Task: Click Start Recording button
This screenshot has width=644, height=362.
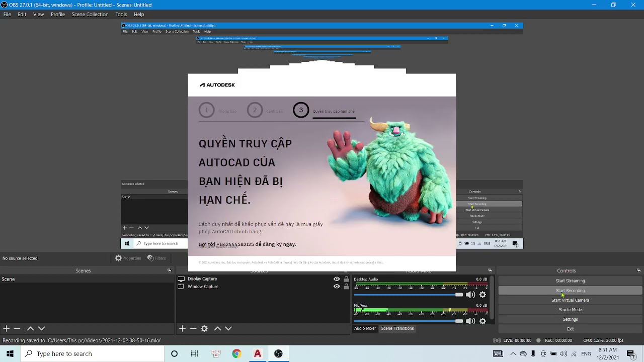Action: tap(570, 291)
